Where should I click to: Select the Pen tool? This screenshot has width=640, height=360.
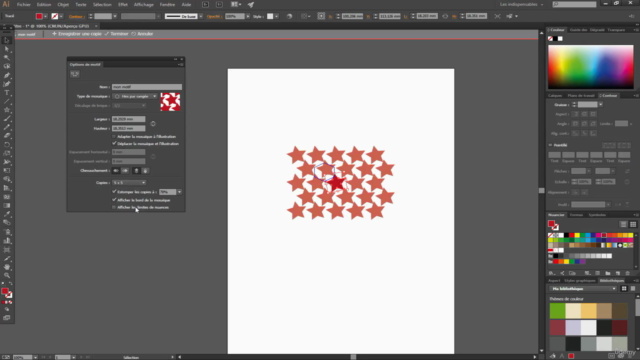7,75
